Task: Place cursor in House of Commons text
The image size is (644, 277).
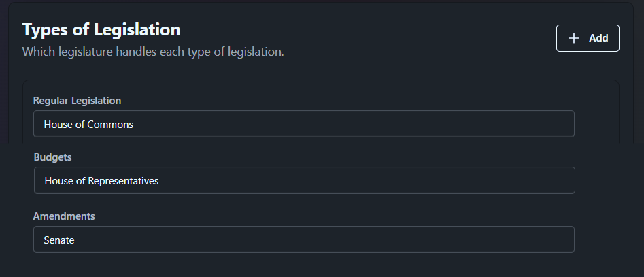Action: tap(88, 125)
